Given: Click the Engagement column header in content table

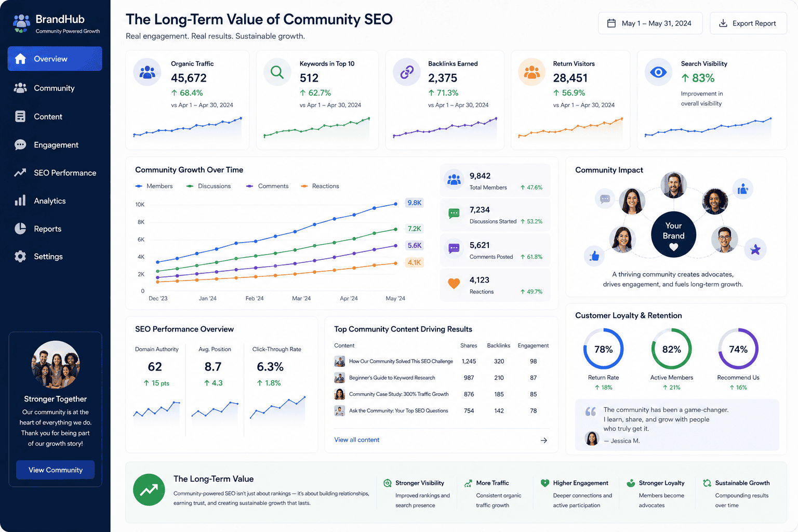Looking at the screenshot, I should click(x=533, y=345).
